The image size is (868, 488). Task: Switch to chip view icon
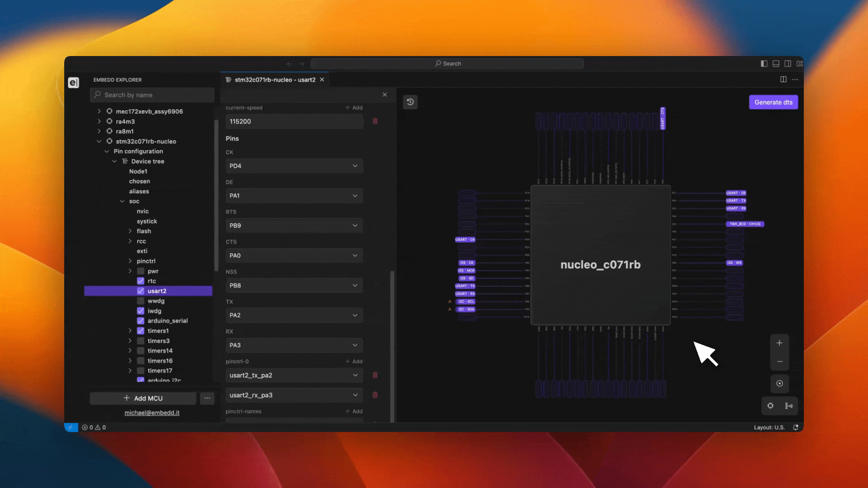pos(770,406)
